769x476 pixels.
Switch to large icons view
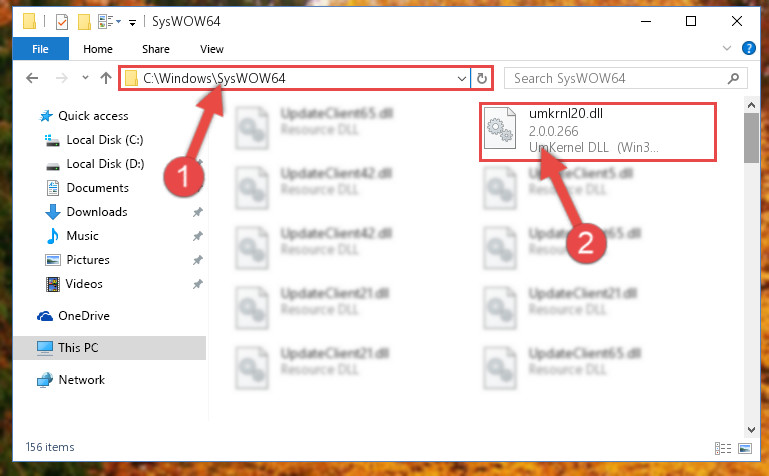[x=744, y=448]
